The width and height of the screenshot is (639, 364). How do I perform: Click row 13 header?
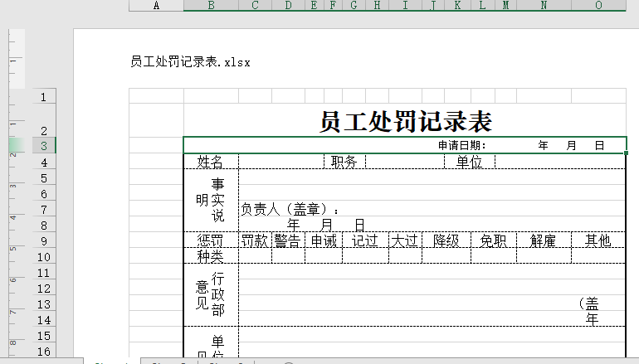pyautogui.click(x=42, y=304)
